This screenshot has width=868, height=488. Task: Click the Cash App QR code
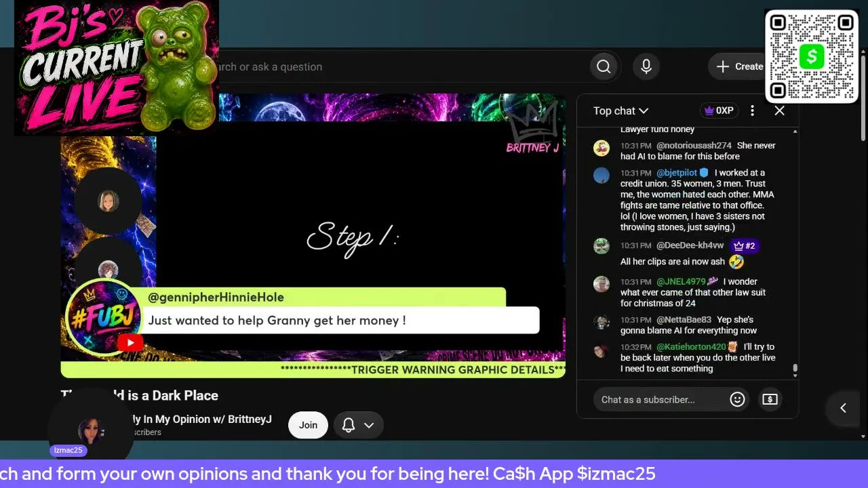pos(811,57)
